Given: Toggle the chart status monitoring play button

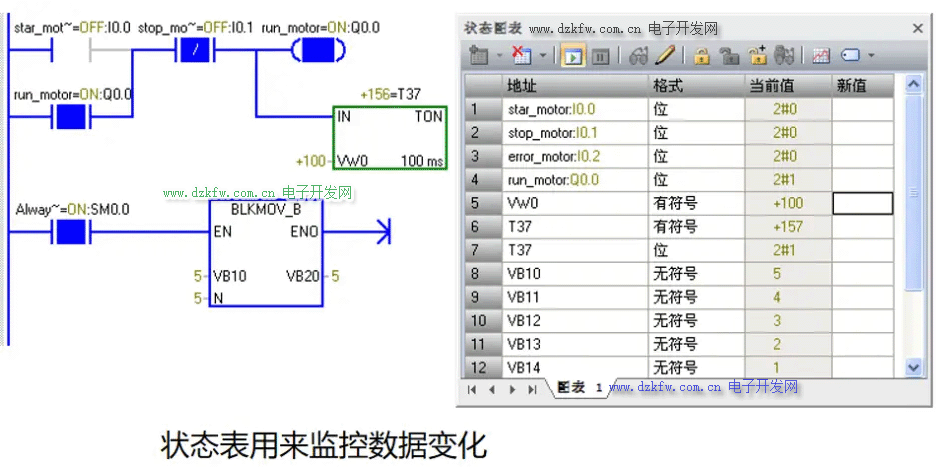Looking at the screenshot, I should 574,56.
